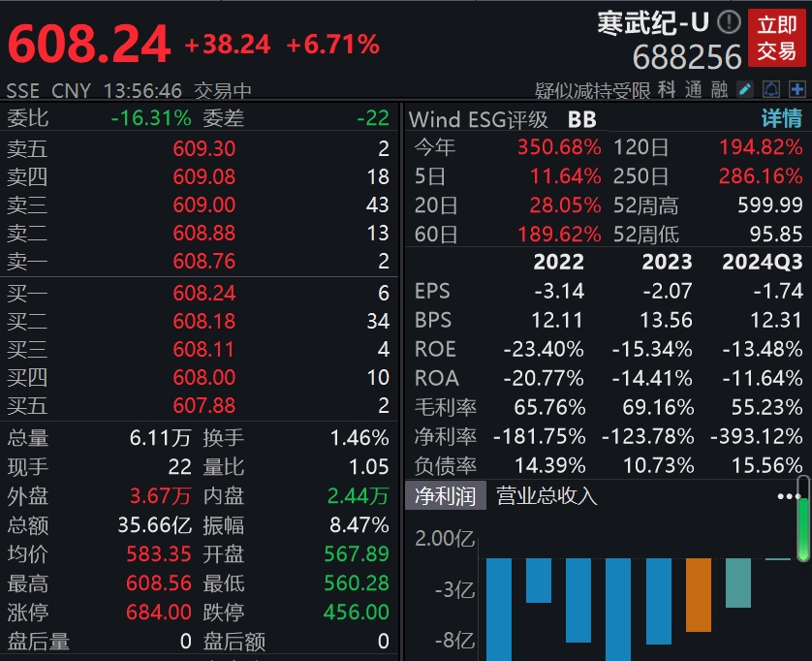Click the 跌停 value 456.00
The height and width of the screenshot is (661, 812).
click(357, 613)
